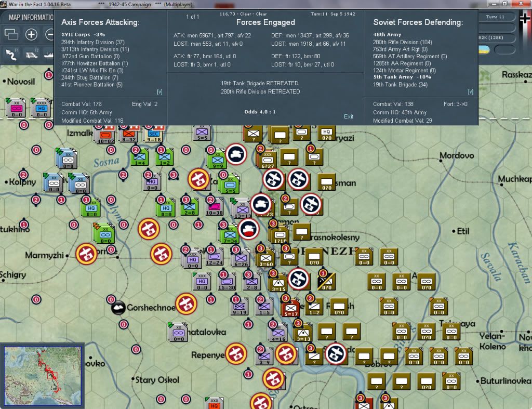
Task: Click the 244th Stug Battalion (7) entry
Action: (x=90, y=78)
